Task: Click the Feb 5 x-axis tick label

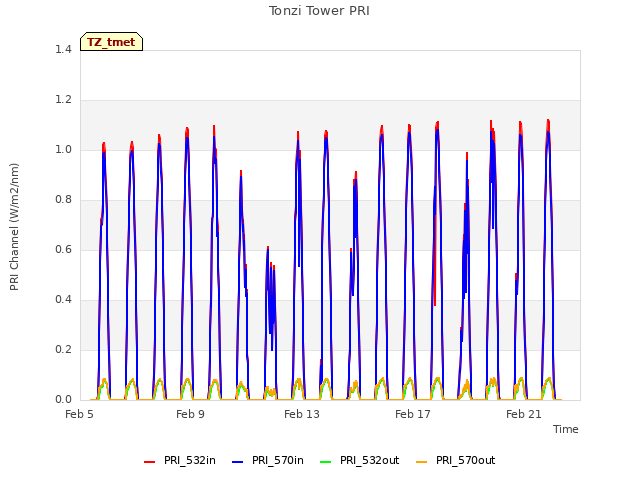Action: (80, 414)
